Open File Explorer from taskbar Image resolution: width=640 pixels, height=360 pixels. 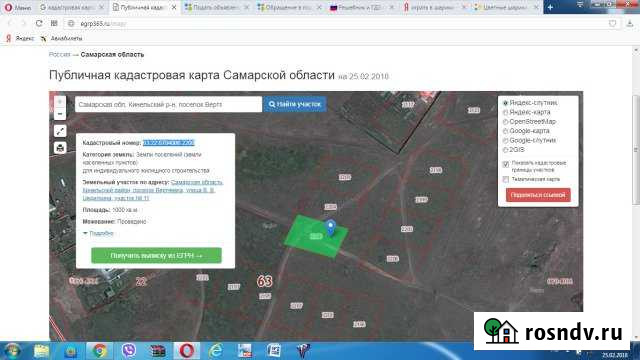[x=41, y=351]
